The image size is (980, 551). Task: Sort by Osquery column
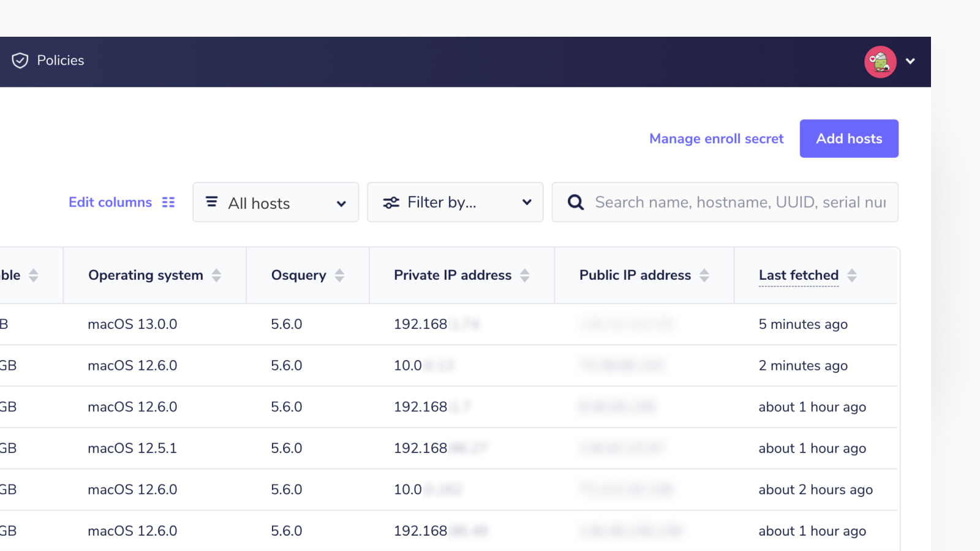(339, 275)
